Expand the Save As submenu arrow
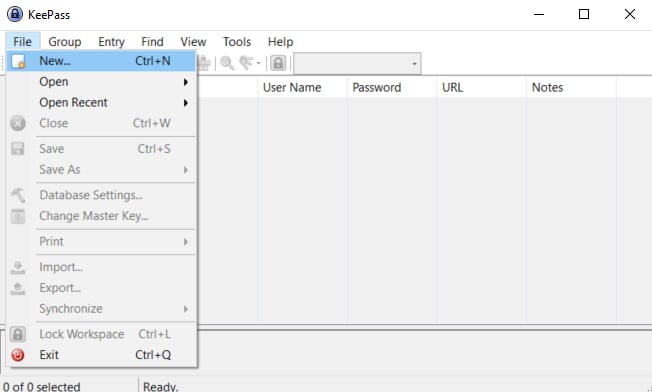The width and height of the screenshot is (652, 392). (186, 170)
